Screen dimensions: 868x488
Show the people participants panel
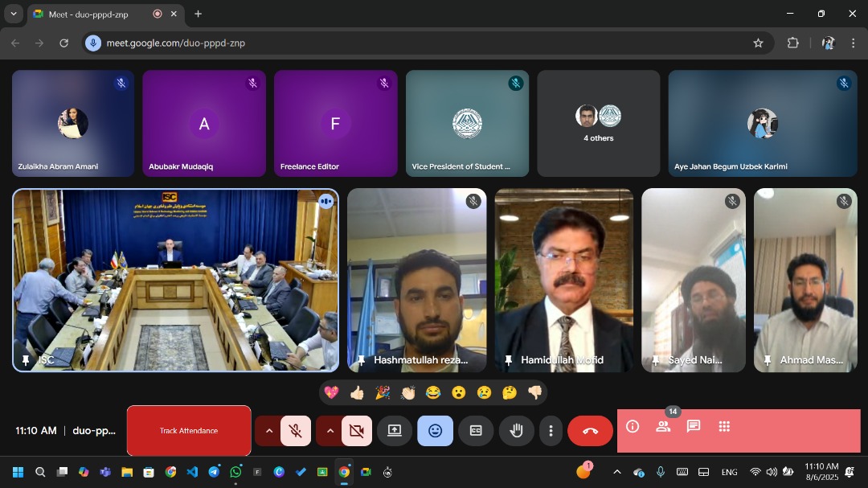coord(663,427)
